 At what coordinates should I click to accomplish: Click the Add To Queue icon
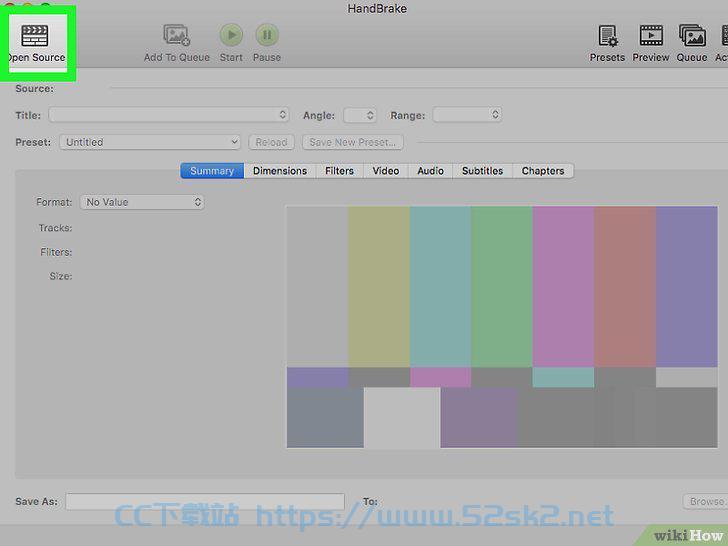coord(176,35)
